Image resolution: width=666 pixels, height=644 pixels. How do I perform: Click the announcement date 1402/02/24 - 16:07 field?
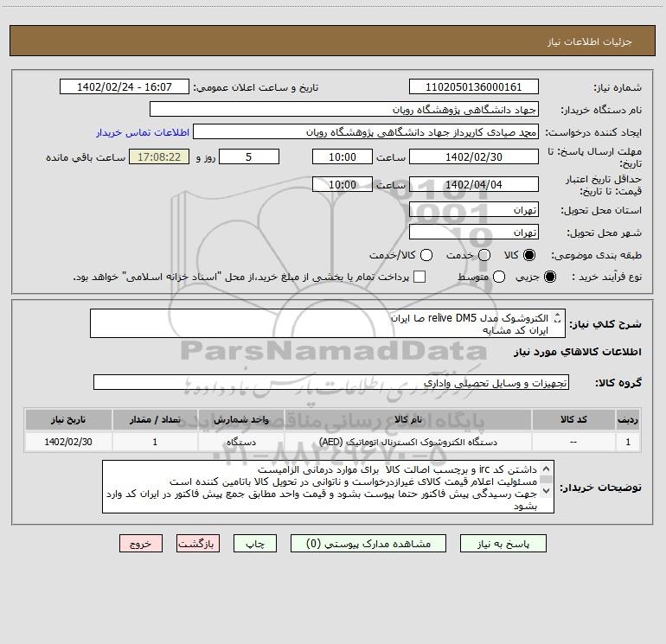[x=125, y=87]
